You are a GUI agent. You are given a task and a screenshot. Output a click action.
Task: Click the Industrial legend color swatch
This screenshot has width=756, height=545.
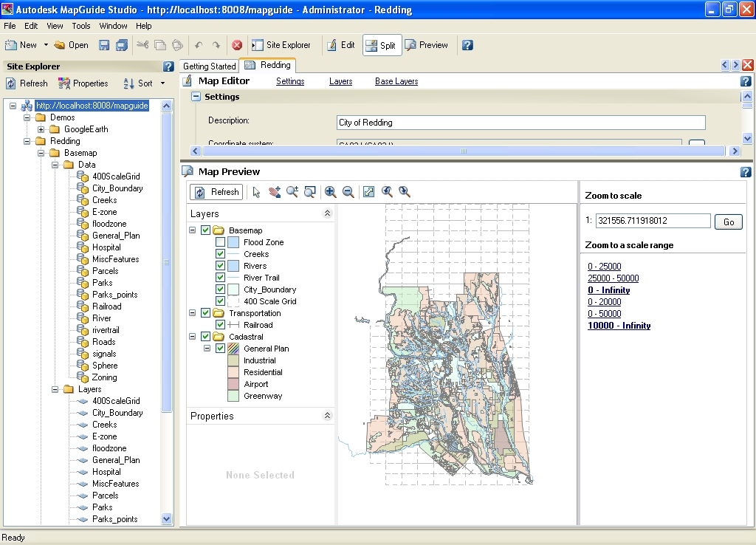pos(233,360)
